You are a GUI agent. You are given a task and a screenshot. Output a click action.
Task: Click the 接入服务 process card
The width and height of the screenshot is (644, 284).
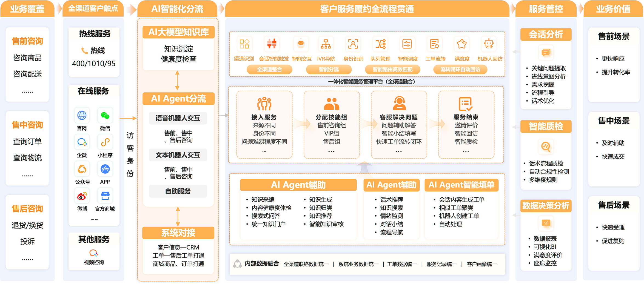point(264,125)
